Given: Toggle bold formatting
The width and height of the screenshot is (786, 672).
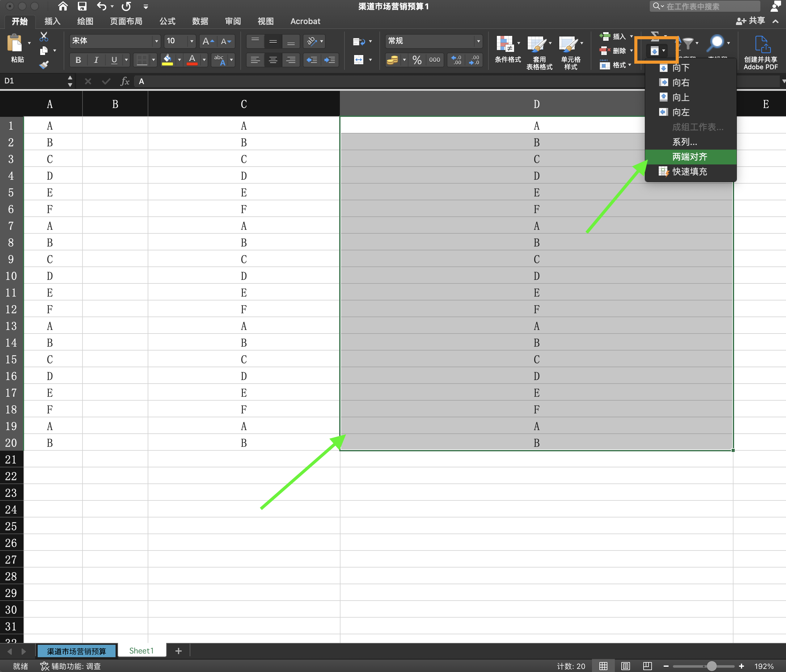Looking at the screenshot, I should [x=78, y=60].
